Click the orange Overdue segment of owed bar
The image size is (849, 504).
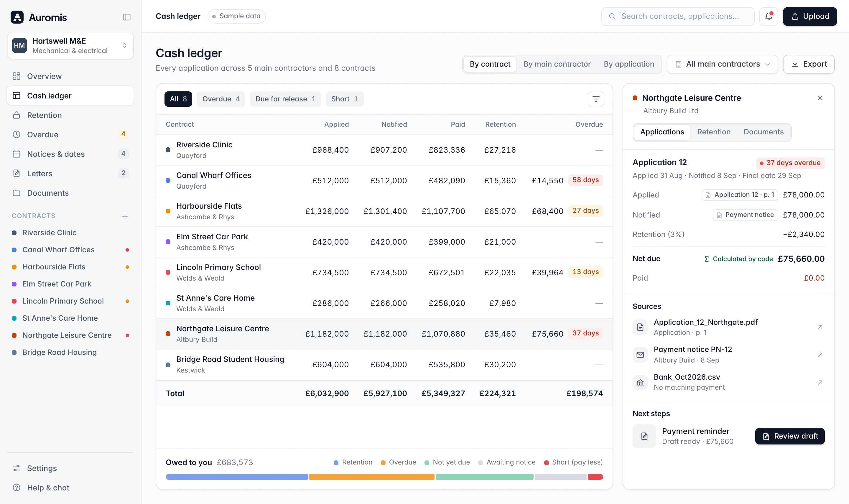(371, 477)
